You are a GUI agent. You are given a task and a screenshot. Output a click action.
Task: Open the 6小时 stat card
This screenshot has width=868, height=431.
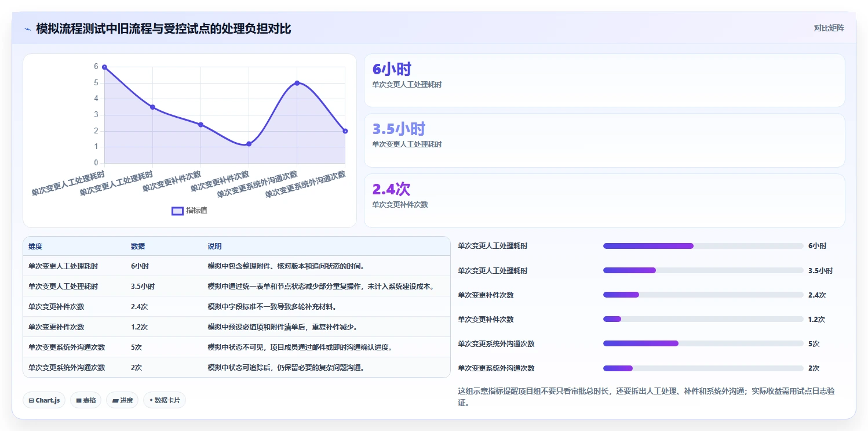604,81
